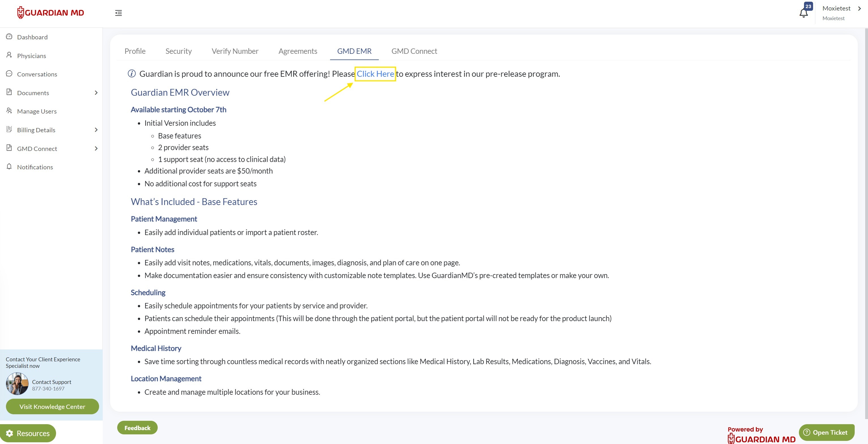The height and width of the screenshot is (444, 868).
Task: Click the Guardian EMR Overview heading
Action: click(x=180, y=92)
